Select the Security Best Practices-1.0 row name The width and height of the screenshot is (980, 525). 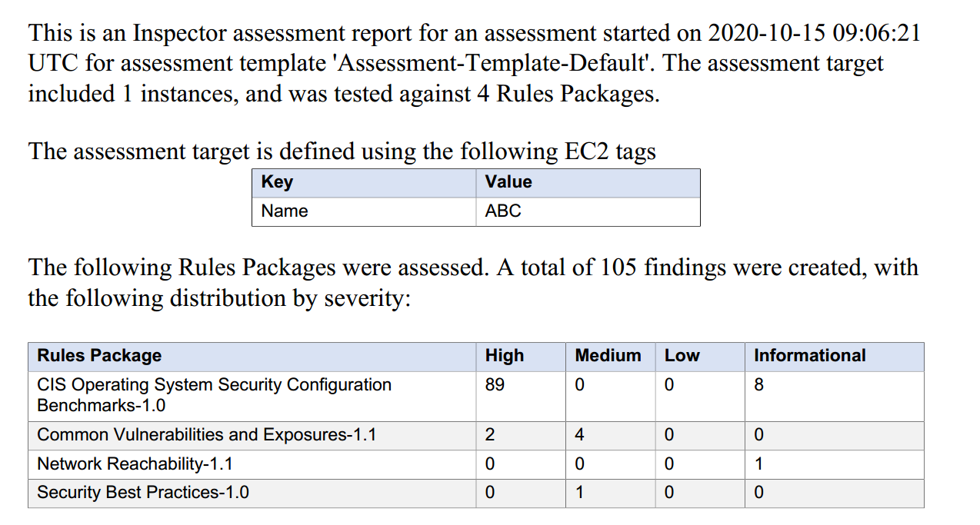pos(143,493)
